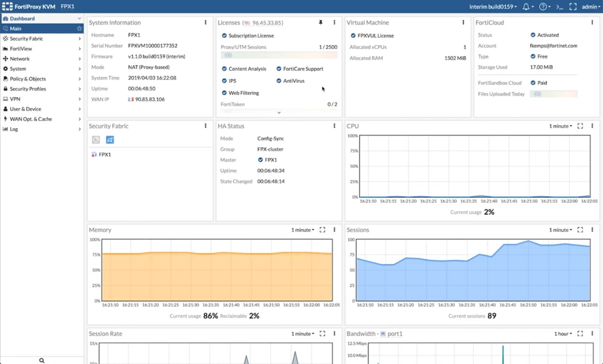This screenshot has width=603, height=364.
Task: Click the notifications bell icon
Action: 526,7
